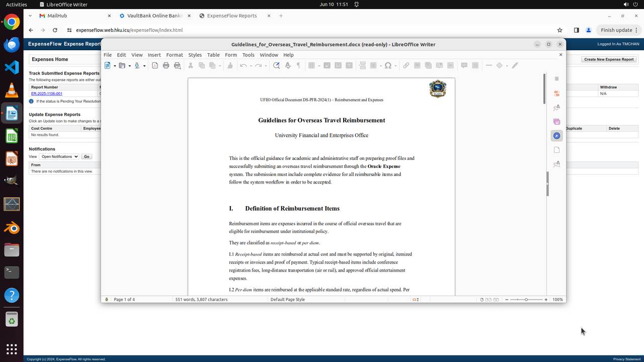This screenshot has width=644, height=362.
Task: Launch VLC from the Ubuntu dock
Action: click(x=12, y=90)
